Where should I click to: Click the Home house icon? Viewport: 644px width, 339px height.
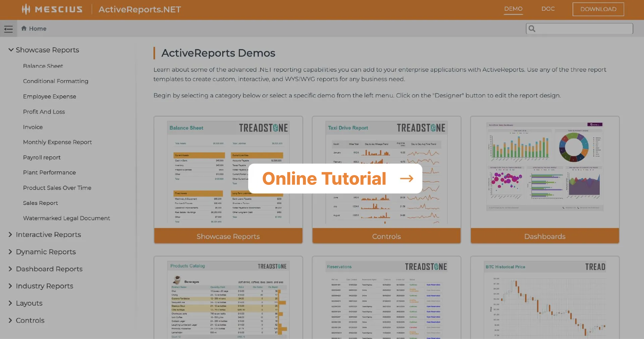tap(24, 29)
